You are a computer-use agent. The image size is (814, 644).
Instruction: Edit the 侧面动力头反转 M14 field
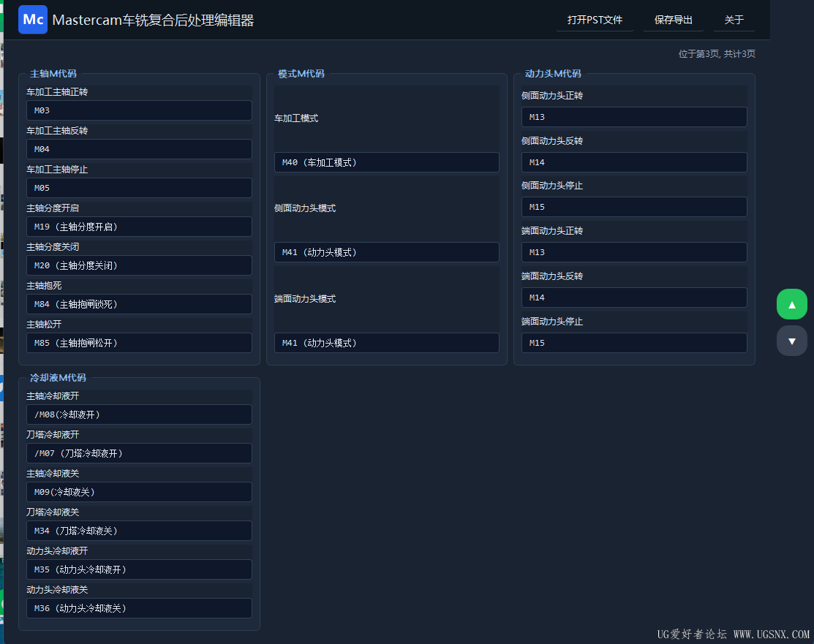[634, 162]
